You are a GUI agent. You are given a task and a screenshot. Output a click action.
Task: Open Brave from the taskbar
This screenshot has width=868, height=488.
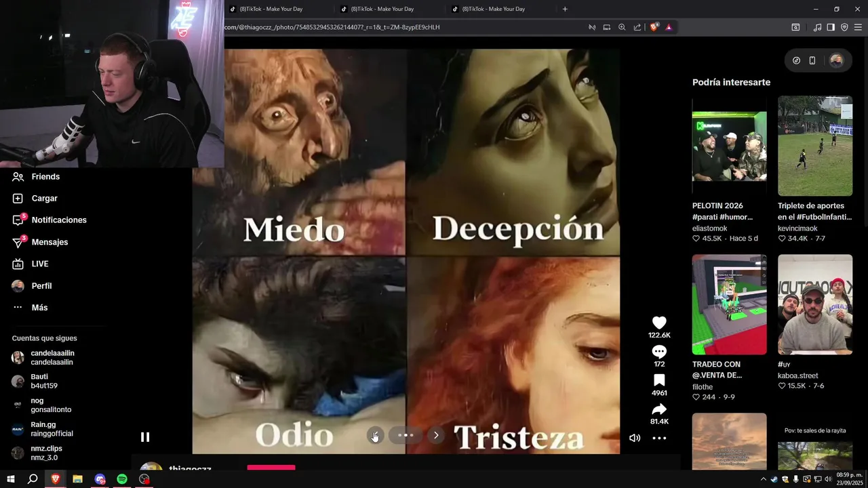55,479
